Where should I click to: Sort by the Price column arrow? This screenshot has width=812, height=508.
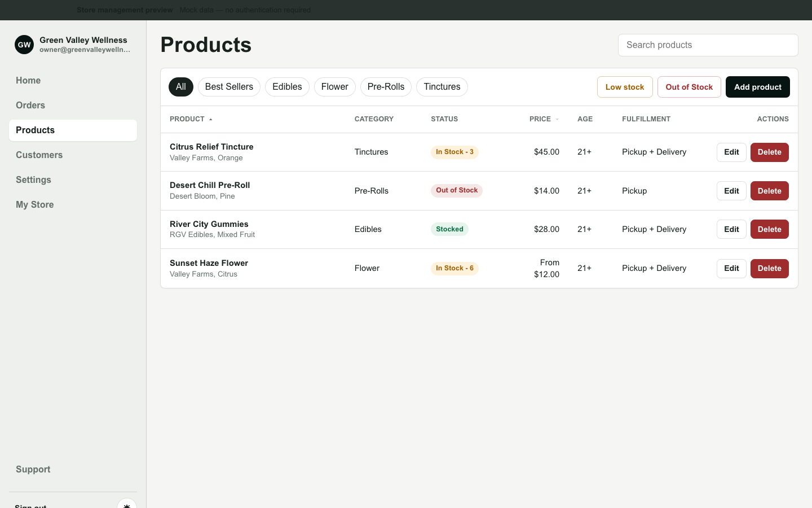coord(557,119)
